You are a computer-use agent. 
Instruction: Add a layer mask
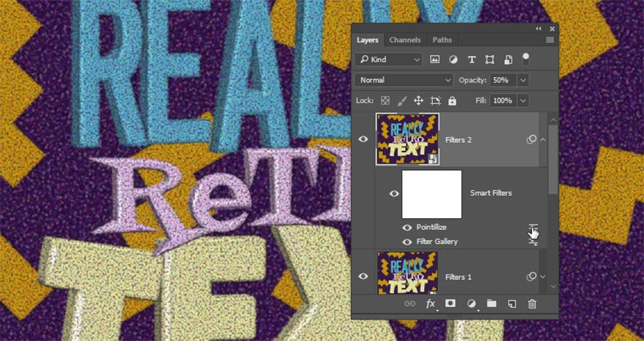(450, 303)
